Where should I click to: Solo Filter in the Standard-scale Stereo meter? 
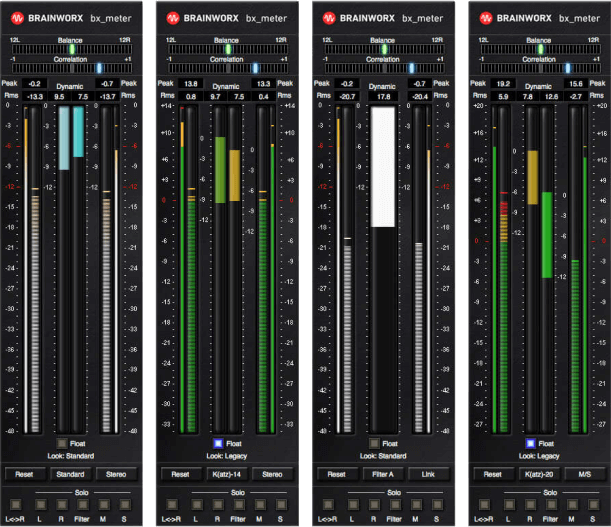[83, 504]
